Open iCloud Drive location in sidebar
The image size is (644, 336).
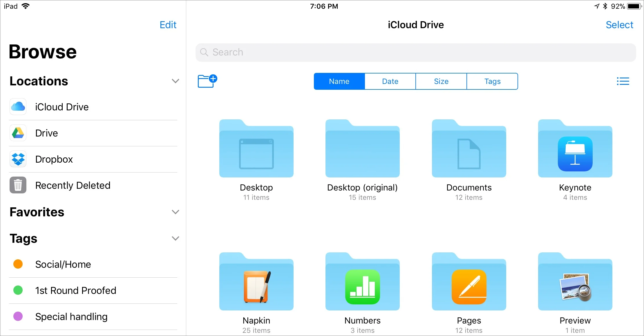[x=62, y=107]
